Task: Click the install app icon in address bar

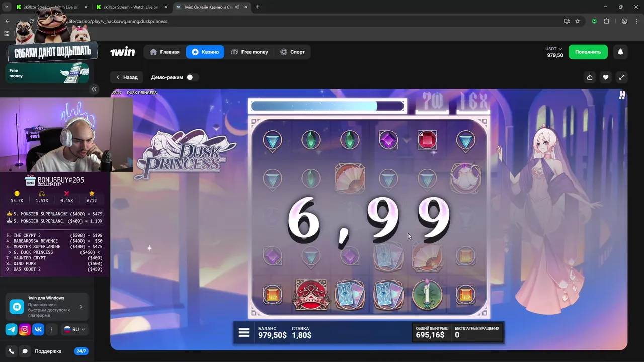Action: 567,21
